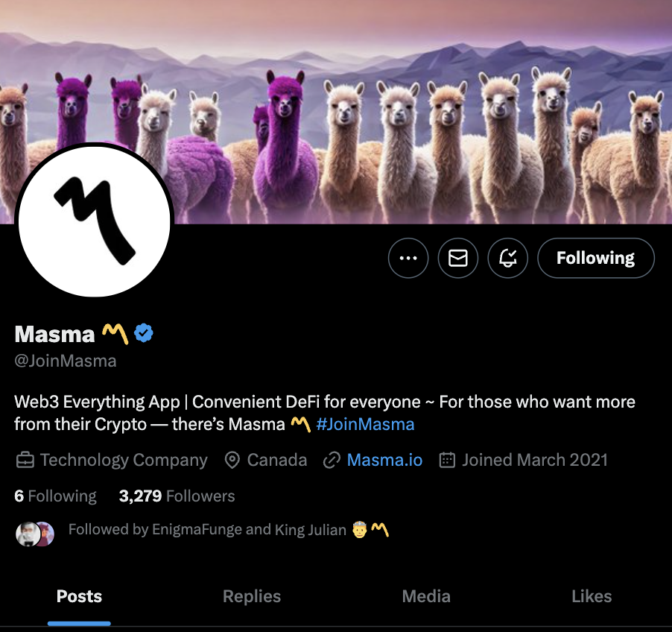Open the #JoinMasma hashtag link

pyautogui.click(x=365, y=424)
